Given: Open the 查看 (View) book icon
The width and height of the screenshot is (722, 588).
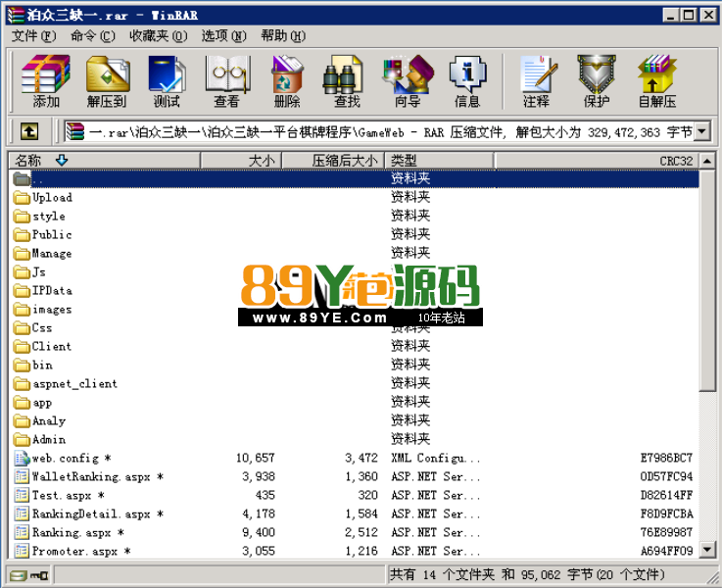Looking at the screenshot, I should click(x=227, y=81).
